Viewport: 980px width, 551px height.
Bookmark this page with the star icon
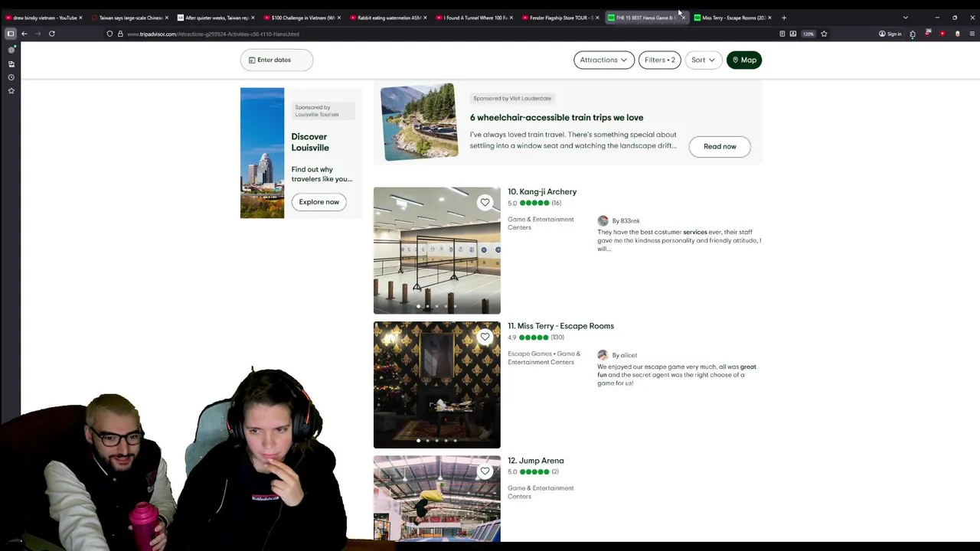coord(824,34)
